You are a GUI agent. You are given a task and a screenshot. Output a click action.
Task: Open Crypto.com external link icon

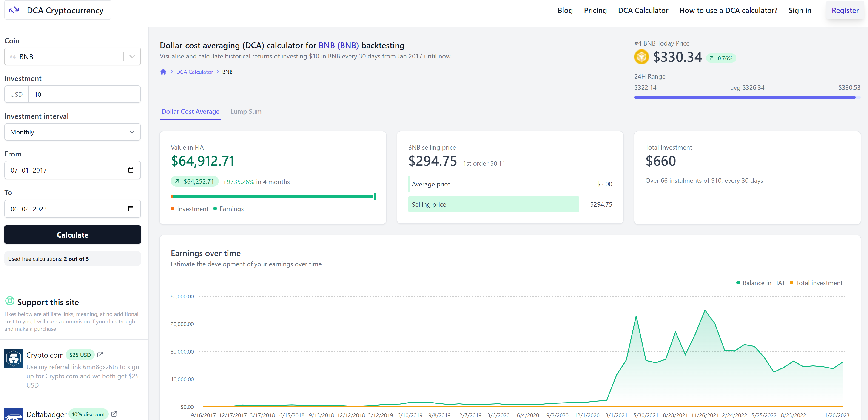(100, 355)
